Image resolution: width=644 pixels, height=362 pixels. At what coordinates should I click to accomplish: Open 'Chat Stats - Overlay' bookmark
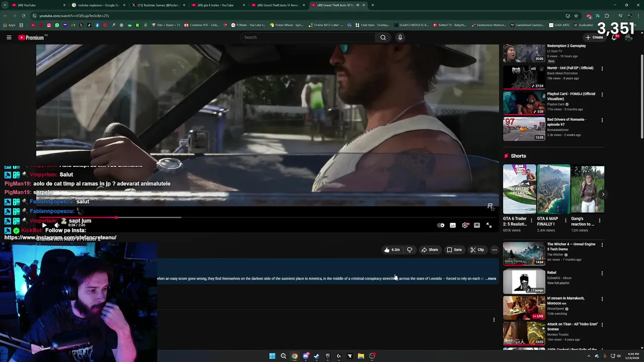coord(372,25)
